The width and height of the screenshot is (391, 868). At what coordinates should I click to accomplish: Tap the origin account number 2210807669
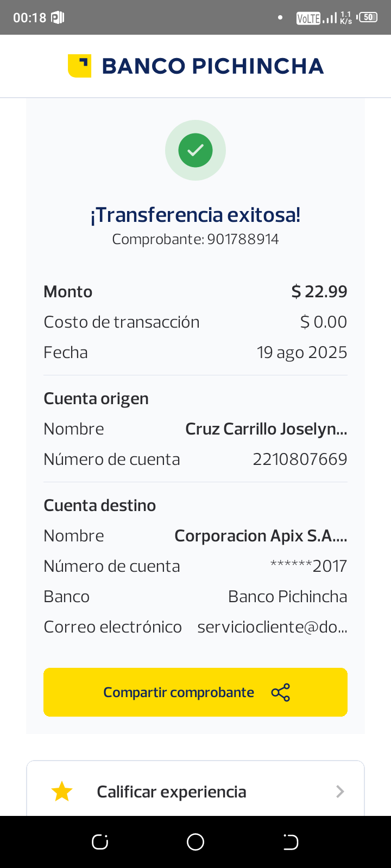pos(300,459)
